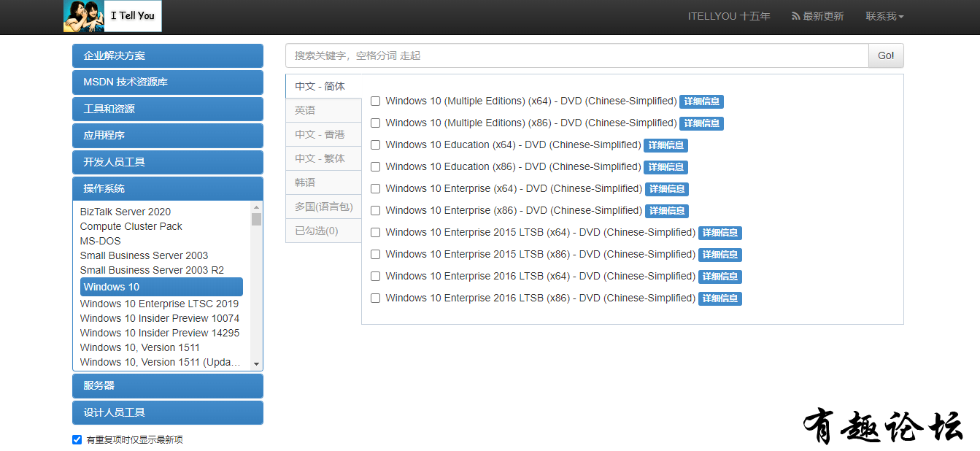
Task: Select the 中文 - 简体 language tab
Action: click(x=323, y=86)
